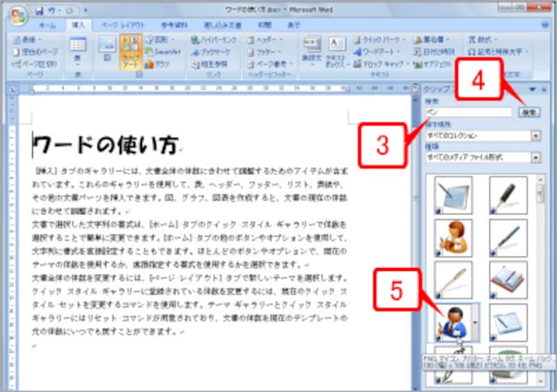
Task: Insert a テキスト ボックス text box
Action: click(x=336, y=52)
